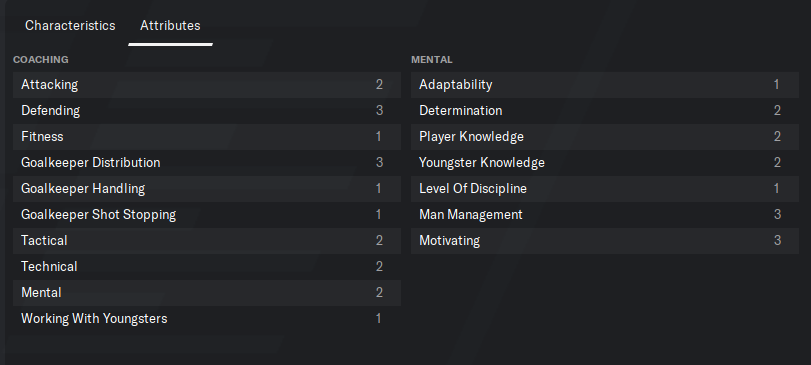This screenshot has height=365, width=811.
Task: Select the Motivating attribute row
Action: coord(605,240)
